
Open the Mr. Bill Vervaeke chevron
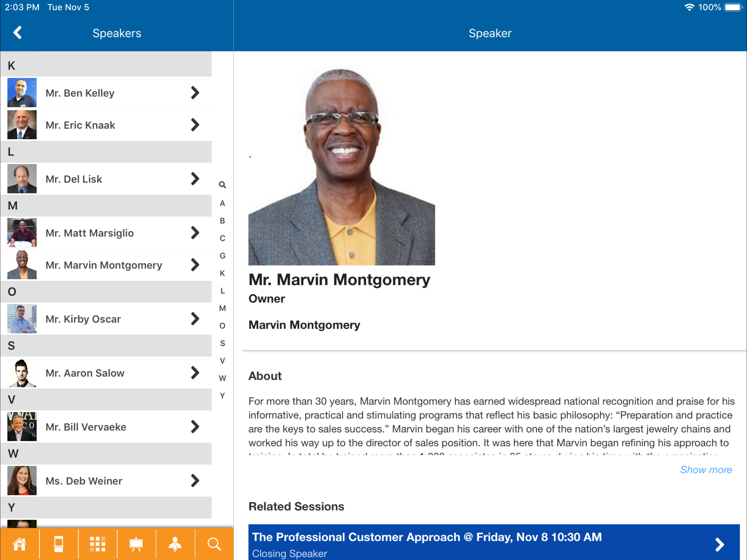(195, 427)
